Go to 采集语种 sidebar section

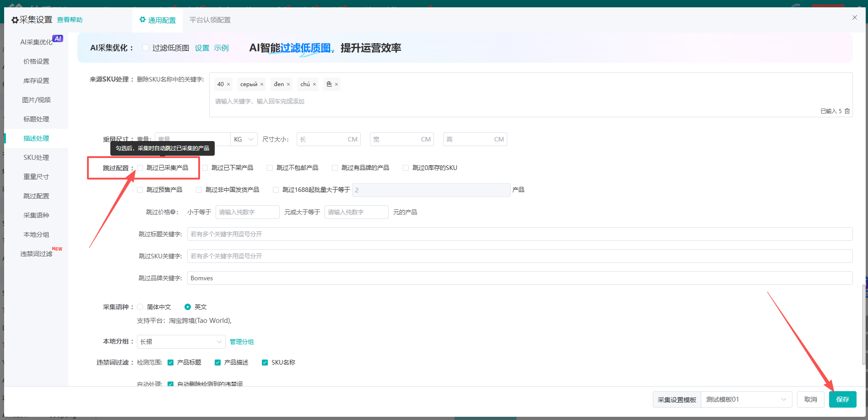click(x=37, y=215)
